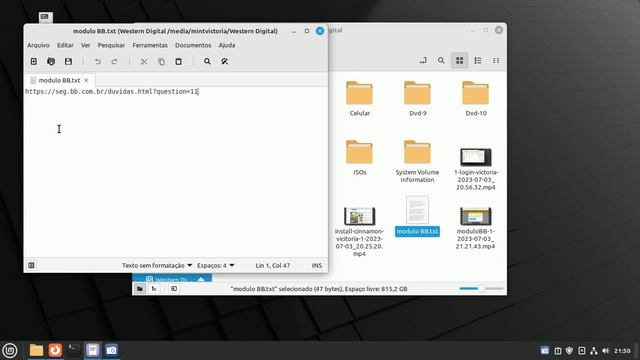Open the Documentos menu
Image resolution: width=640 pixels, height=360 pixels.
[193, 45]
